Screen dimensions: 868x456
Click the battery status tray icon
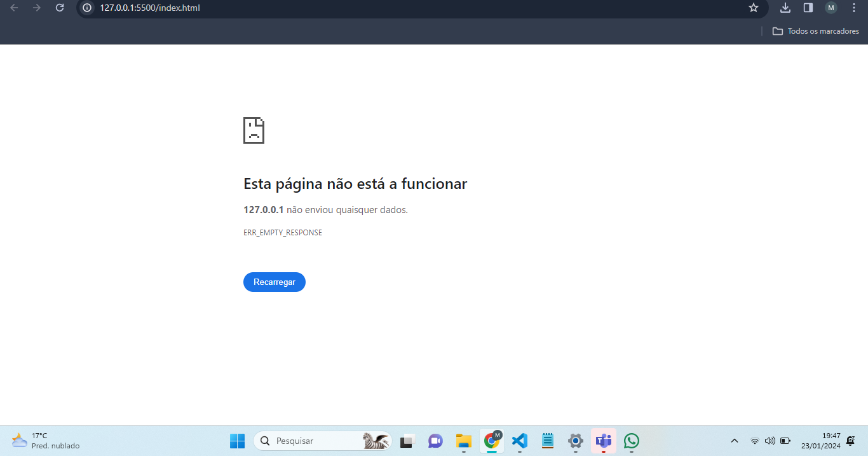[x=785, y=441]
